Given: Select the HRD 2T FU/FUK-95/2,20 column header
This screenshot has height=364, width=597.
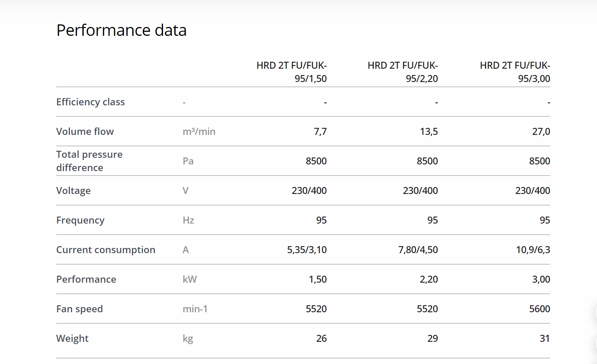Looking at the screenshot, I should (403, 72).
